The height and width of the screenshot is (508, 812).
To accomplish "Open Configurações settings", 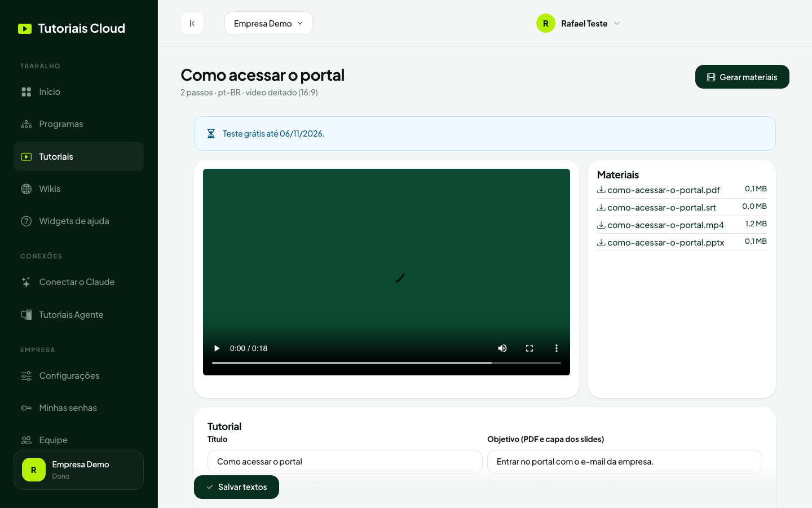I will pos(78,376).
